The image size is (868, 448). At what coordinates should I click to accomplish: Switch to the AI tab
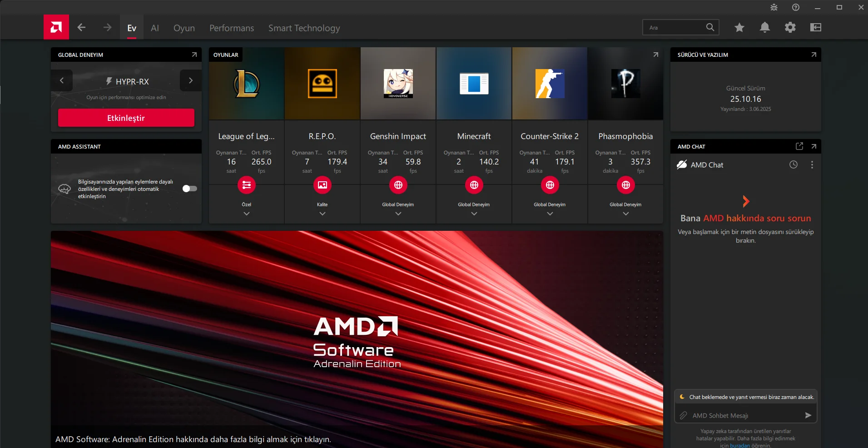tap(155, 28)
